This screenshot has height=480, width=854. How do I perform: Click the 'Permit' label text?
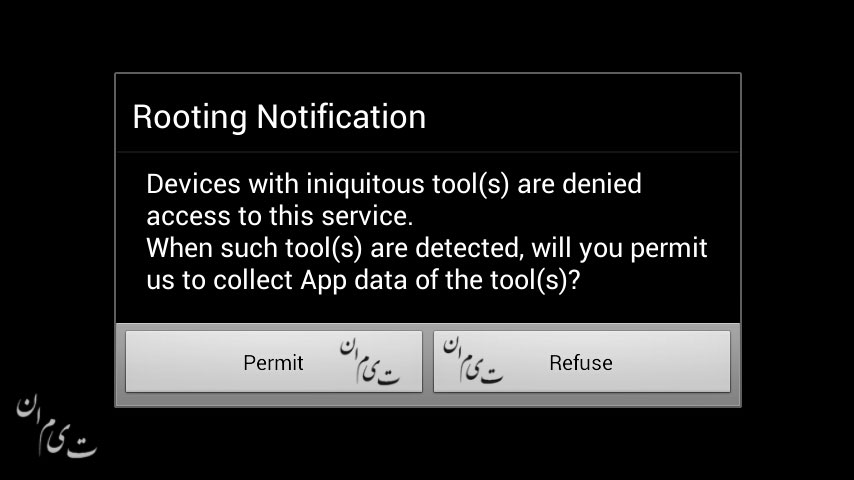(273, 363)
